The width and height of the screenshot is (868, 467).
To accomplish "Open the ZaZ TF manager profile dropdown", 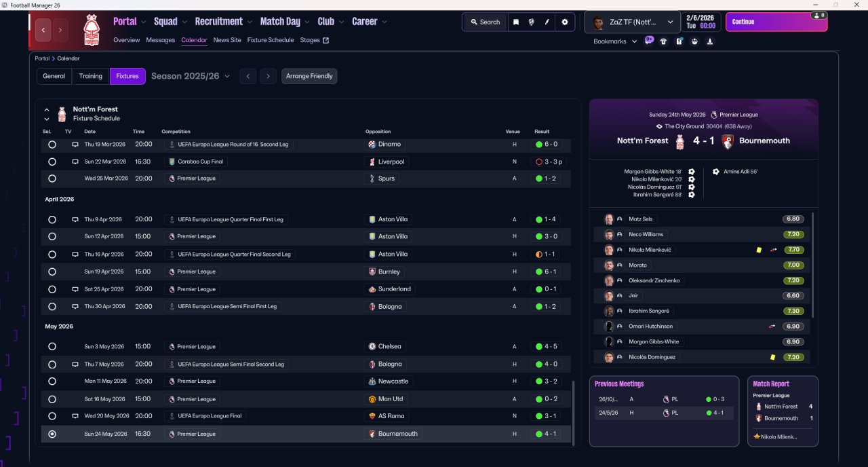I will (x=632, y=22).
